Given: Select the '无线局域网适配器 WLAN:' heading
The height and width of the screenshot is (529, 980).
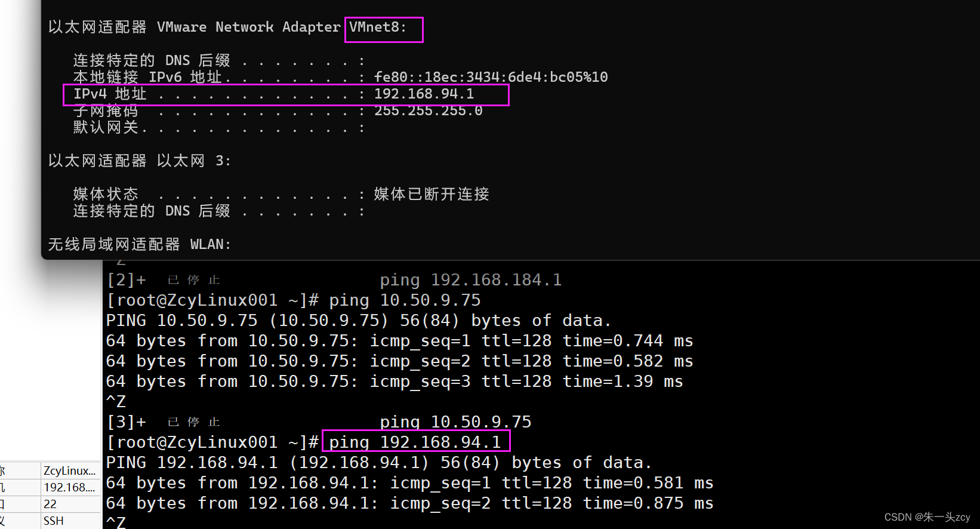Looking at the screenshot, I should coord(140,244).
